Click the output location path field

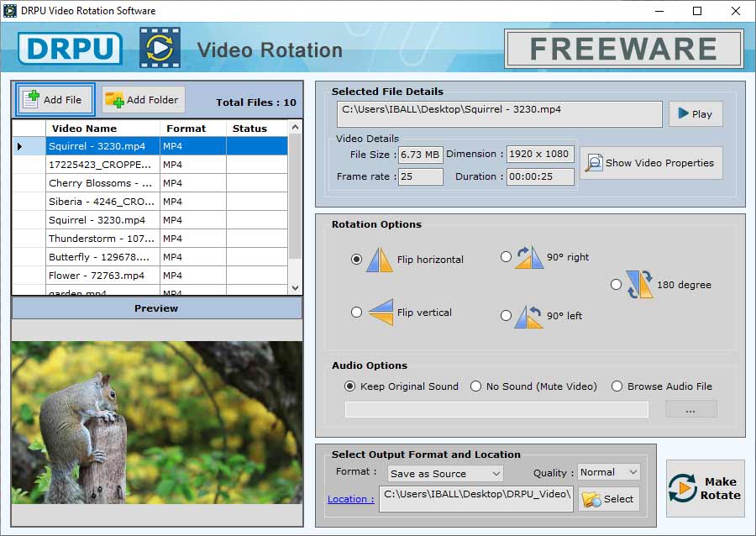476,499
